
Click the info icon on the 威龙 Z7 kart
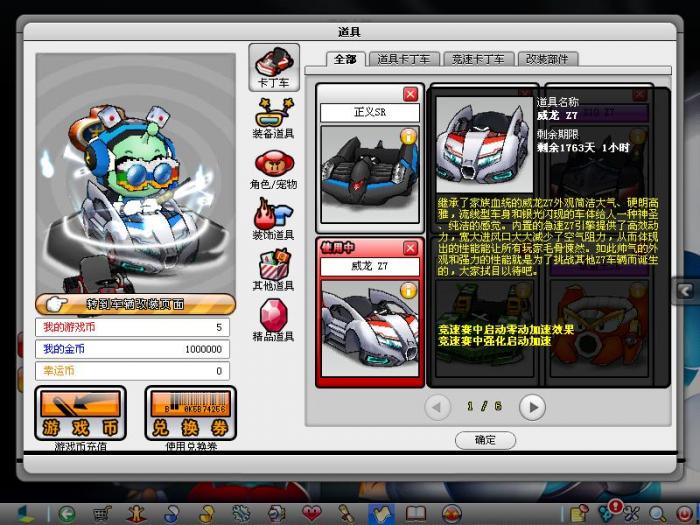pos(408,291)
